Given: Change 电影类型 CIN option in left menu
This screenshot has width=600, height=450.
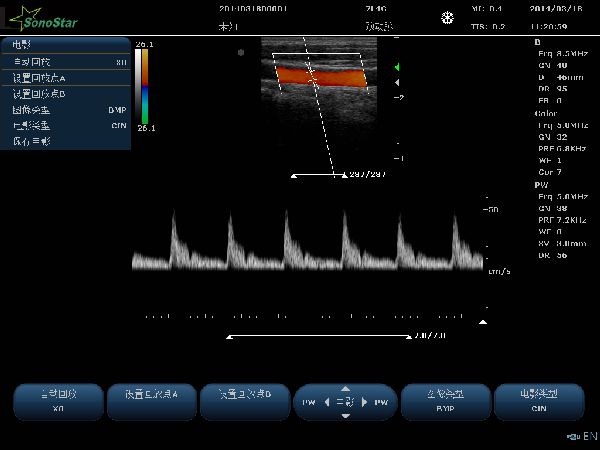Looking at the screenshot, I should [x=66, y=126].
